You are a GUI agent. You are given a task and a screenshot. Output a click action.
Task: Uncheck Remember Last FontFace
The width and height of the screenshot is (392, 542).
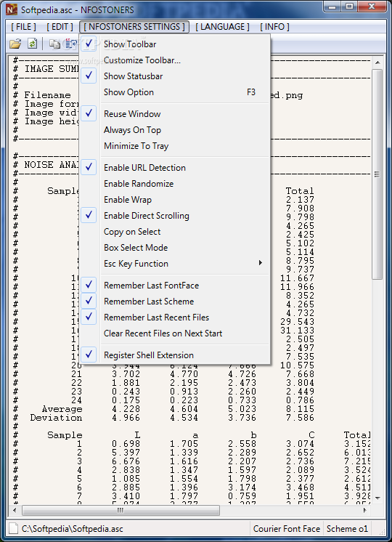pyautogui.click(x=175, y=286)
